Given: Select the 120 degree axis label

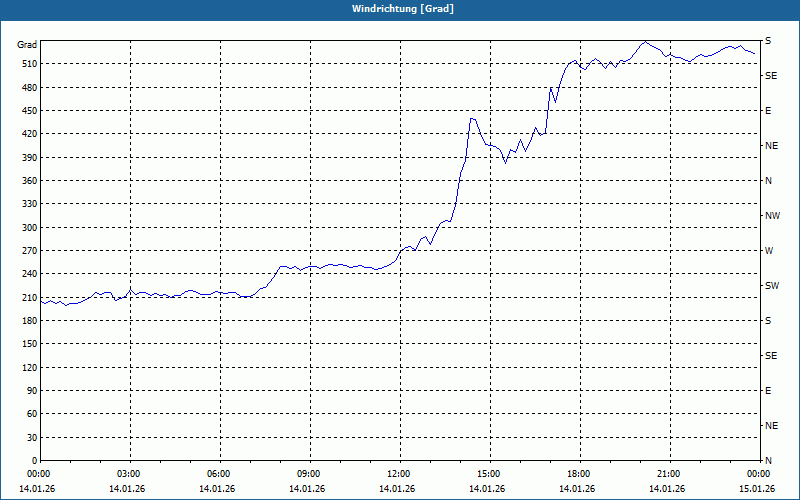Looking at the screenshot, I should pyautogui.click(x=30, y=367).
